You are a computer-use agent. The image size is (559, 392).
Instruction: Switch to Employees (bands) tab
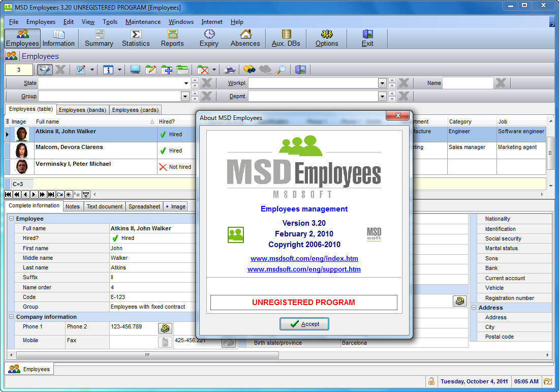82,110
